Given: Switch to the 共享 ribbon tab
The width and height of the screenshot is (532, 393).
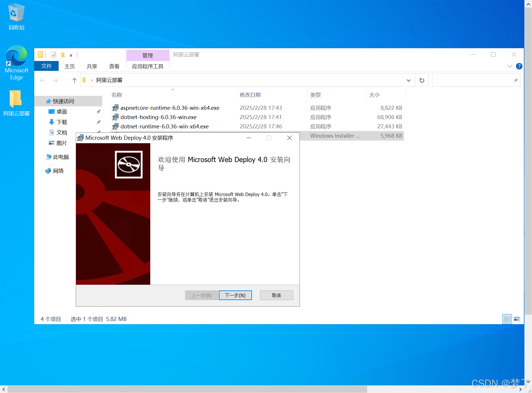Looking at the screenshot, I should (x=92, y=66).
